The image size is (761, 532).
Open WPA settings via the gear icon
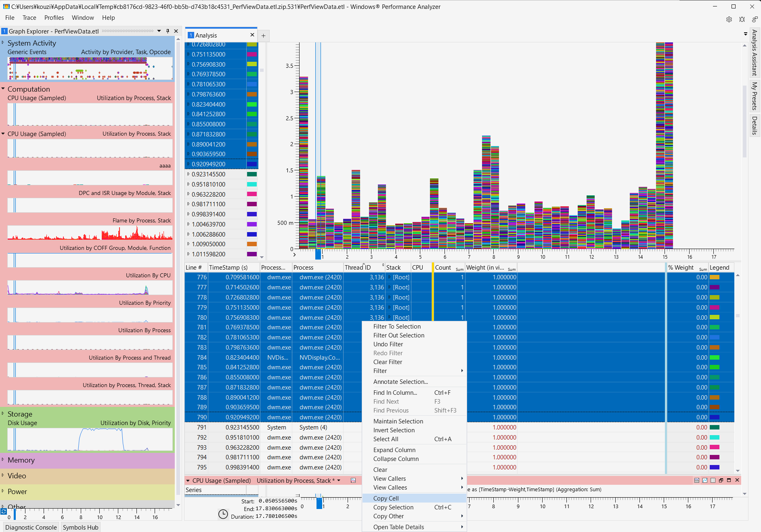[x=729, y=19]
